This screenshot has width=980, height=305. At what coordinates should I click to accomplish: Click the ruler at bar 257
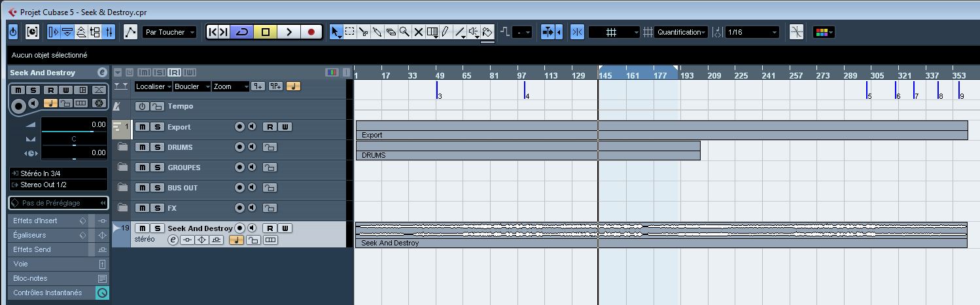[796, 75]
